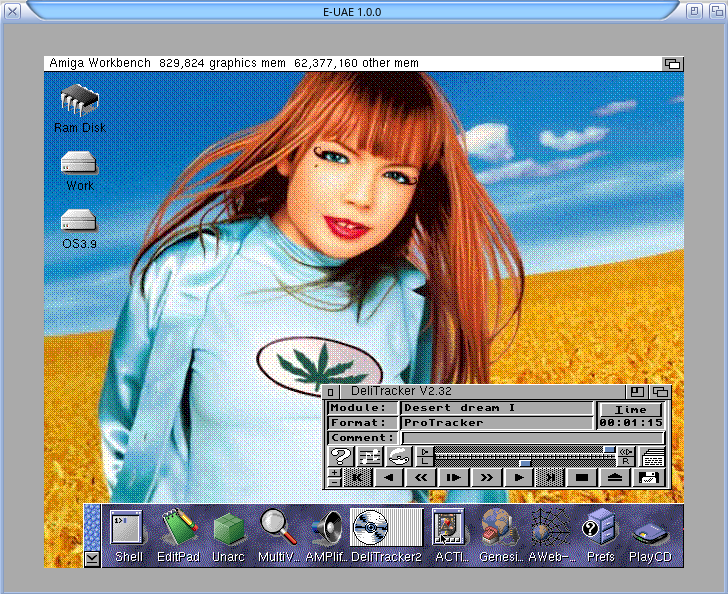Pause playback in DeliTracker
This screenshot has width=728, height=594.
click(453, 477)
